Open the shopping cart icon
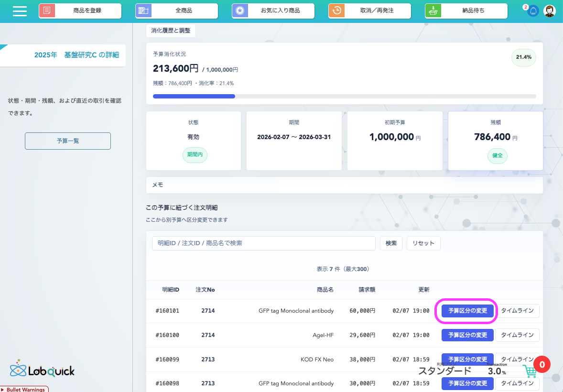The height and width of the screenshot is (392, 563). 530,371
